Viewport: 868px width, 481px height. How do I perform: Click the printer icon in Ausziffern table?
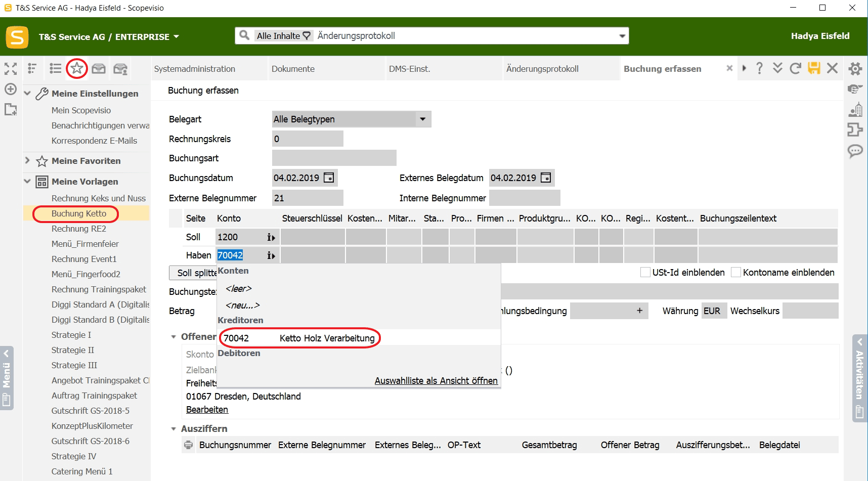[x=189, y=445]
